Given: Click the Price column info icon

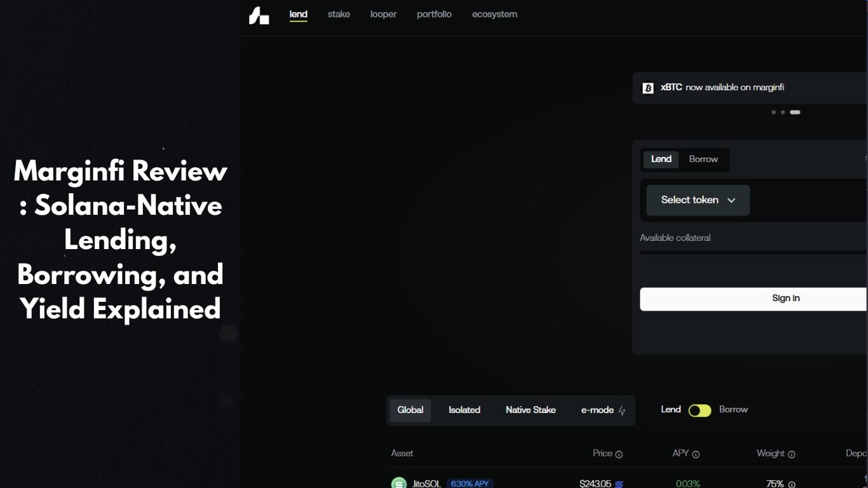Looking at the screenshot, I should tap(619, 454).
